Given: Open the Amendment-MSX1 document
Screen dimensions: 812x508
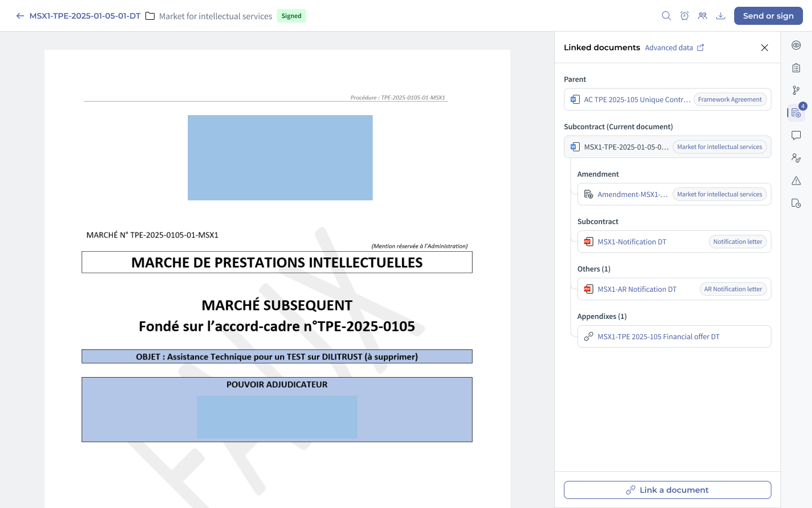Looking at the screenshot, I should pyautogui.click(x=633, y=194).
